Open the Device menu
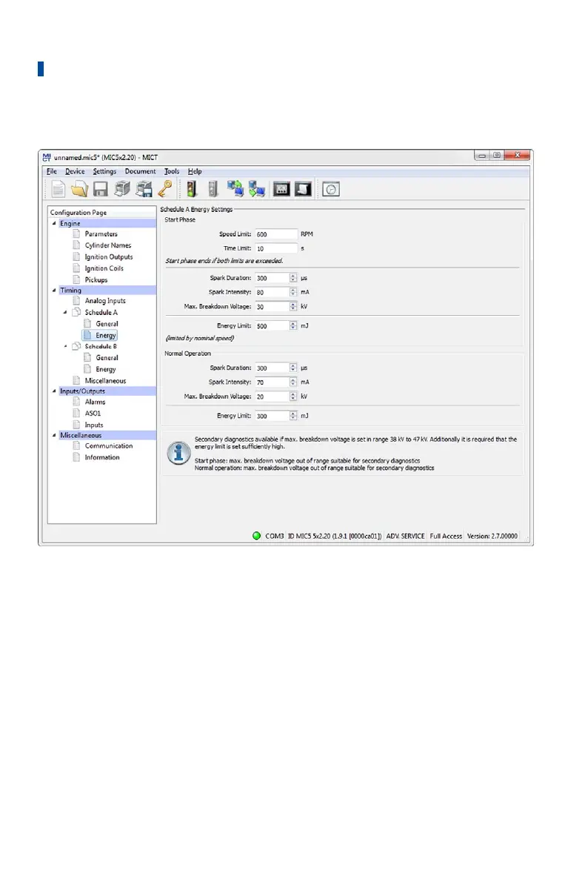588x882 pixels. coord(75,171)
